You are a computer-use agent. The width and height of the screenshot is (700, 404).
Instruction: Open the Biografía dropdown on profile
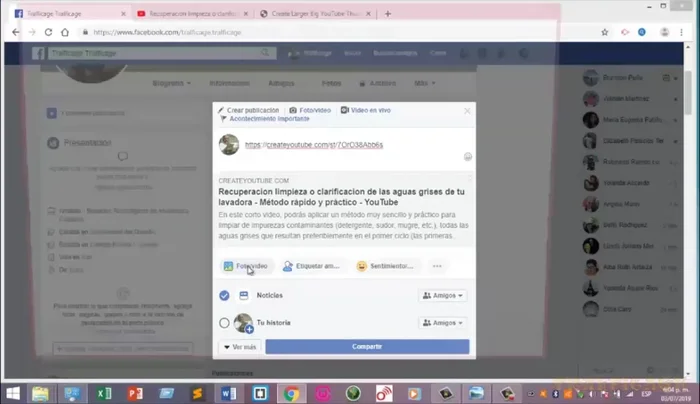click(x=171, y=83)
